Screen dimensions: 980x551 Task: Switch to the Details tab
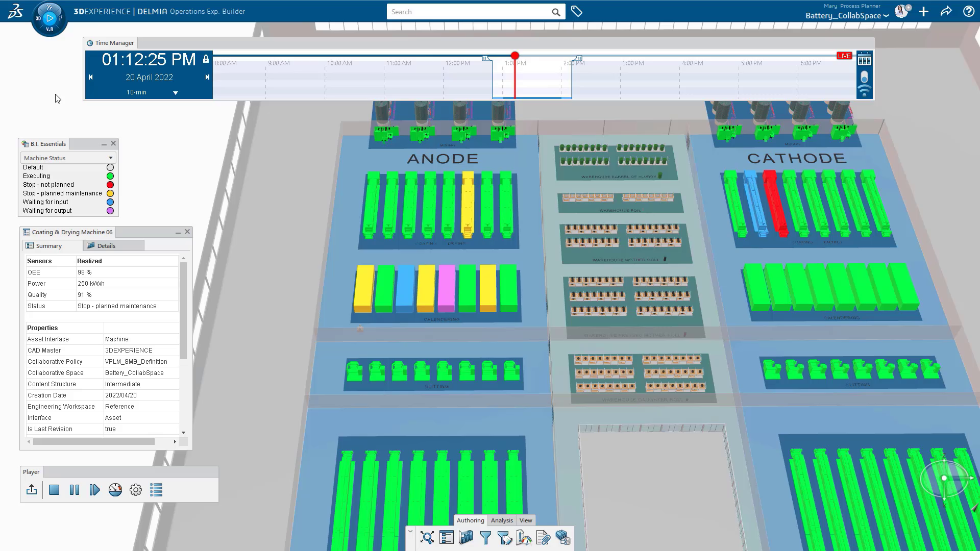click(114, 246)
